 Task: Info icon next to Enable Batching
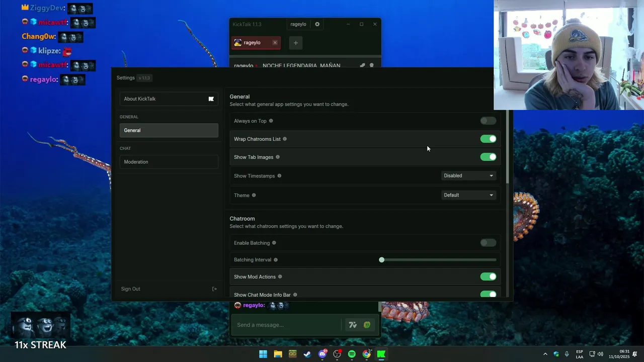pos(274,243)
